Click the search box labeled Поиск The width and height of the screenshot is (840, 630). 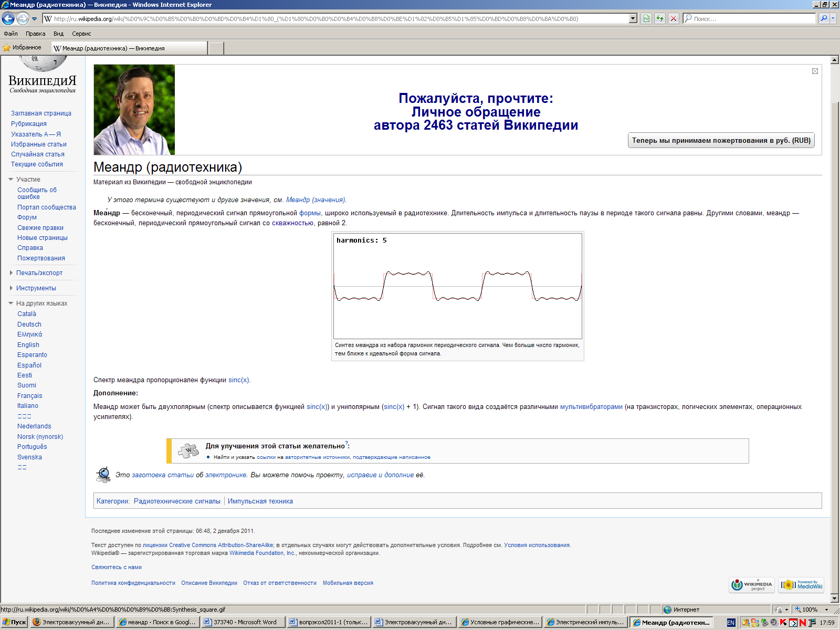click(x=750, y=18)
